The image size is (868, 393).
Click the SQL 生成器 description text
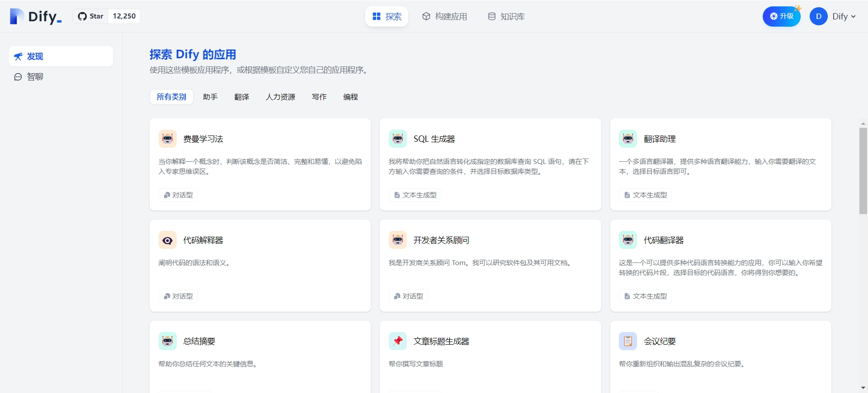[x=489, y=166]
